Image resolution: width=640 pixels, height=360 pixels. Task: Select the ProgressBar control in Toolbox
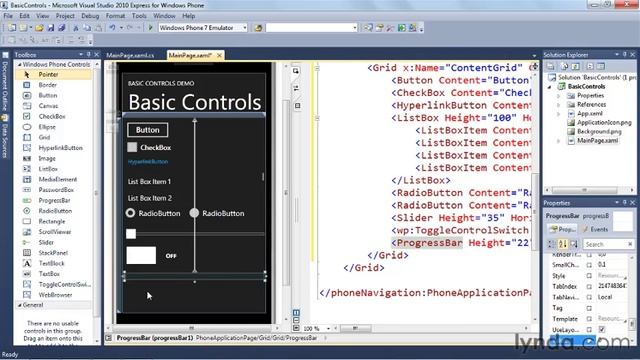point(53,200)
